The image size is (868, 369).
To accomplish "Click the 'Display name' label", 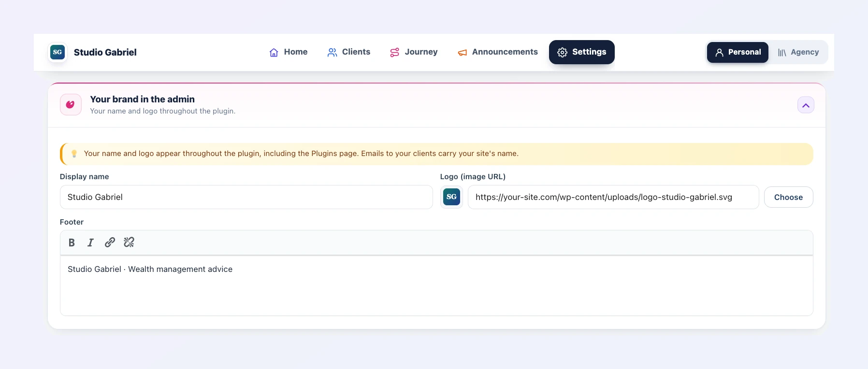I will coord(85,177).
